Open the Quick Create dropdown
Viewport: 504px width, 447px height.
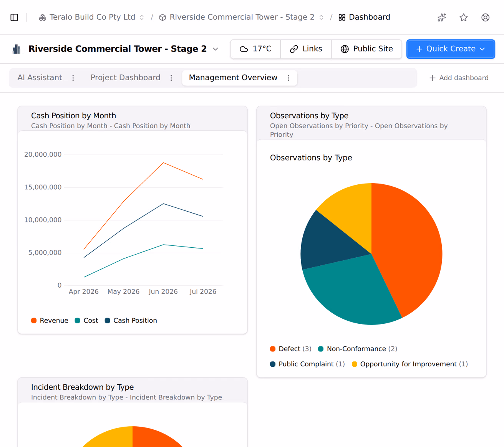coord(451,49)
